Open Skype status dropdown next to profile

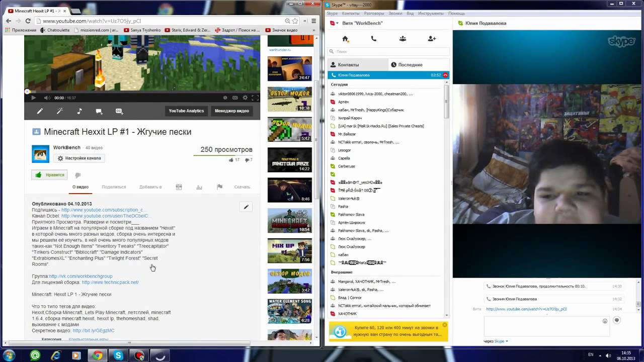point(333,23)
